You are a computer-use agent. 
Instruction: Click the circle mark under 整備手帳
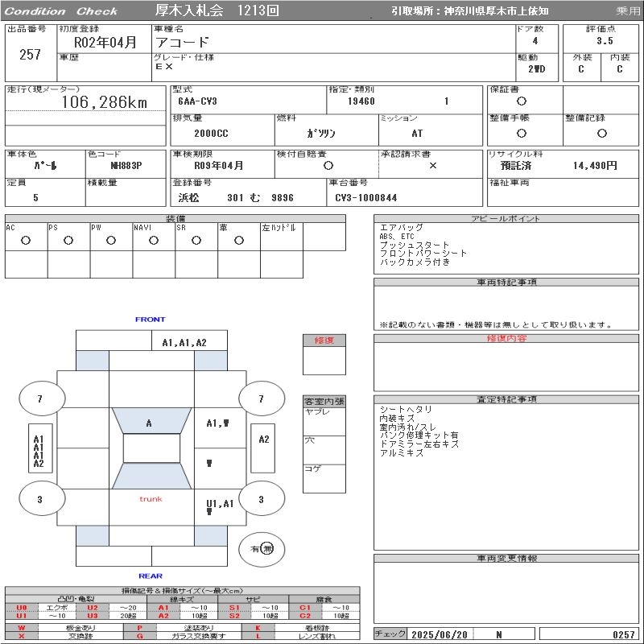tap(521, 133)
